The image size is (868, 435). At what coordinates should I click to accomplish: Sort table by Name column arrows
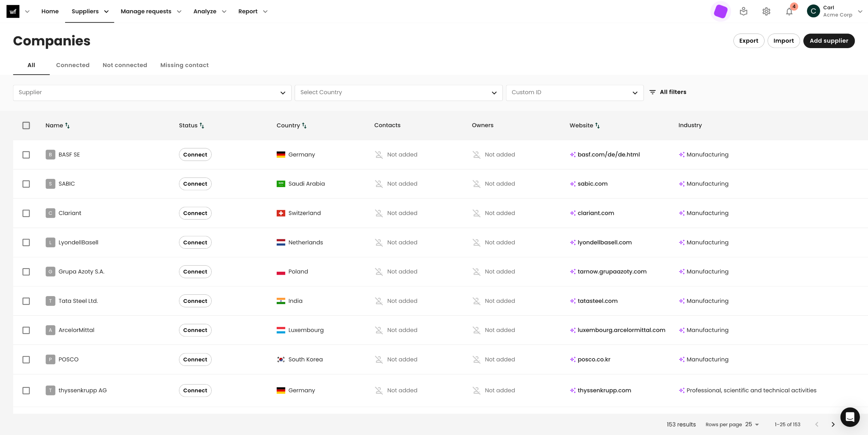[67, 125]
